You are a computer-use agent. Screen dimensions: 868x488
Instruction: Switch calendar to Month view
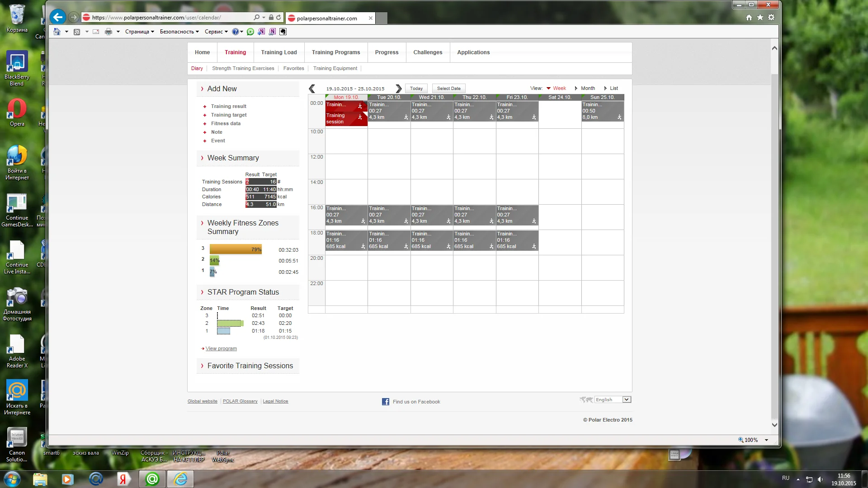[587, 89]
